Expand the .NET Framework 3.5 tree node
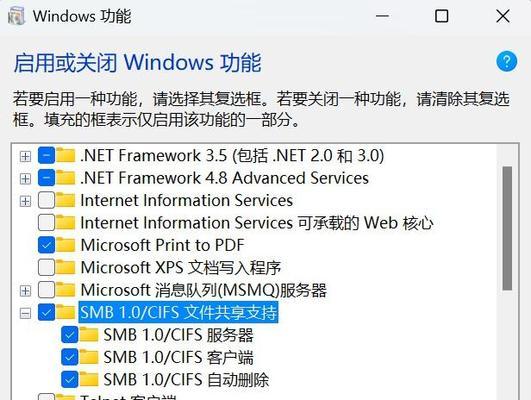The image size is (531, 400). pyautogui.click(x=25, y=156)
